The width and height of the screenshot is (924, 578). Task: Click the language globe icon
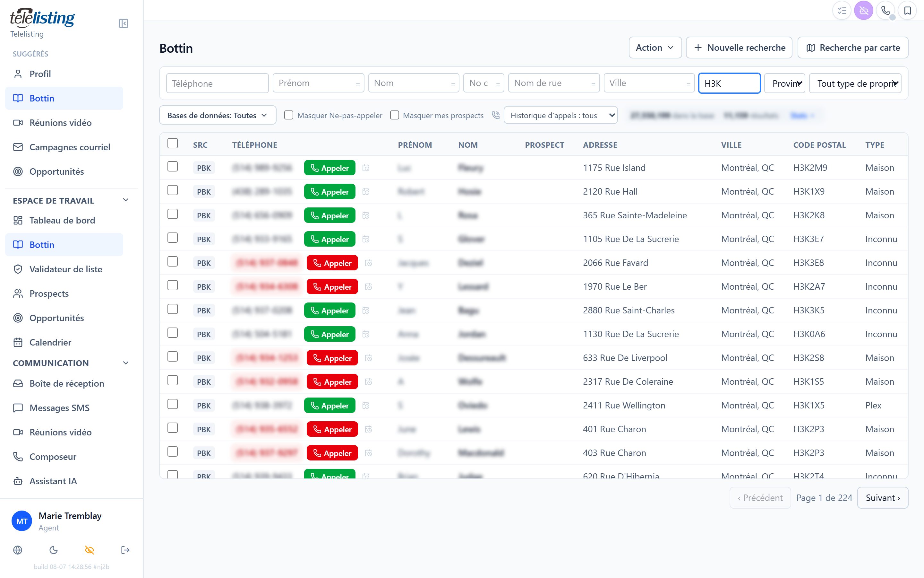pos(18,550)
